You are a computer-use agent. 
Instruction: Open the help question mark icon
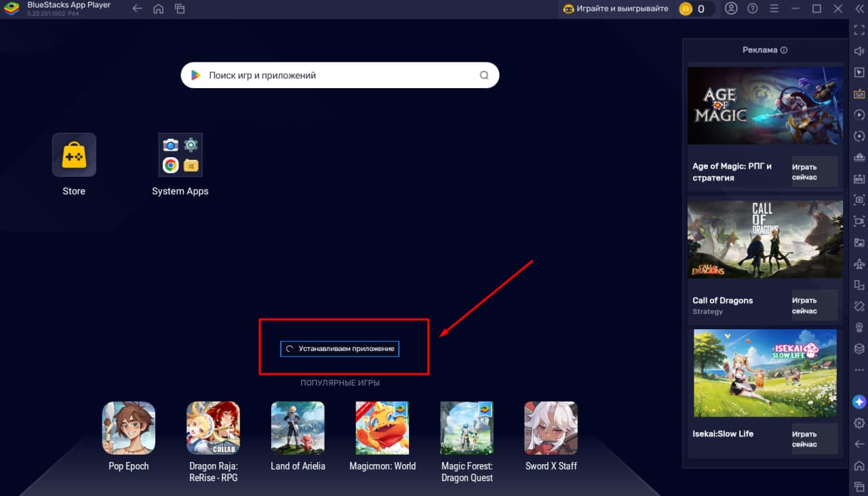[x=753, y=9]
